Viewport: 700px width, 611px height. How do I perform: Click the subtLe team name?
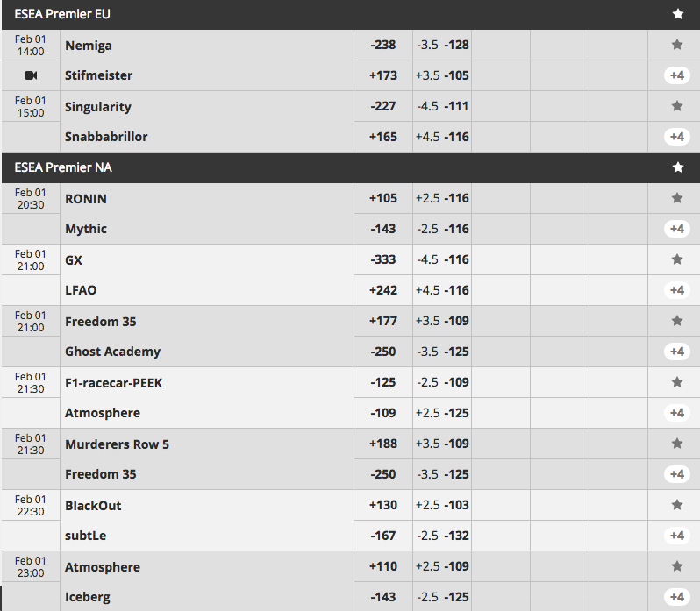point(85,536)
